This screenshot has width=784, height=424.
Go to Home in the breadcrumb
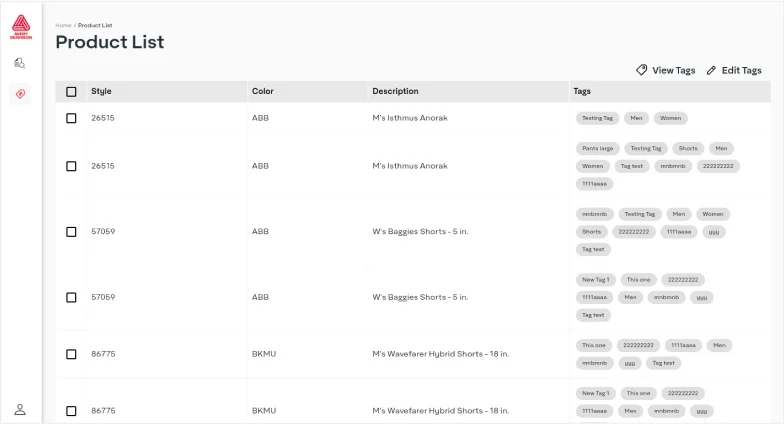tap(63, 24)
